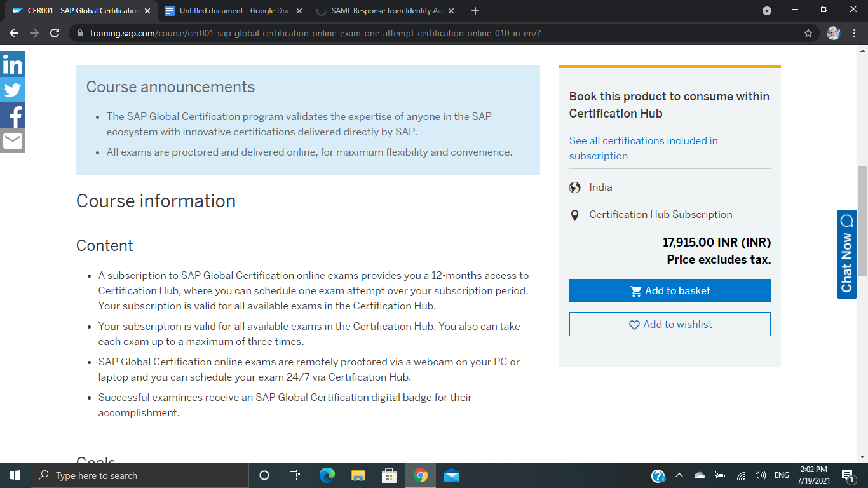Click the Content subheading

105,246
